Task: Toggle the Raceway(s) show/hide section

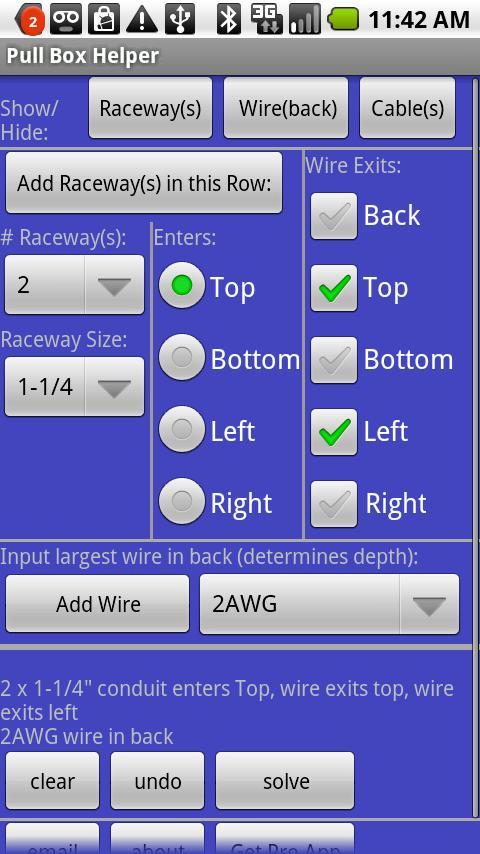Action: (x=150, y=108)
